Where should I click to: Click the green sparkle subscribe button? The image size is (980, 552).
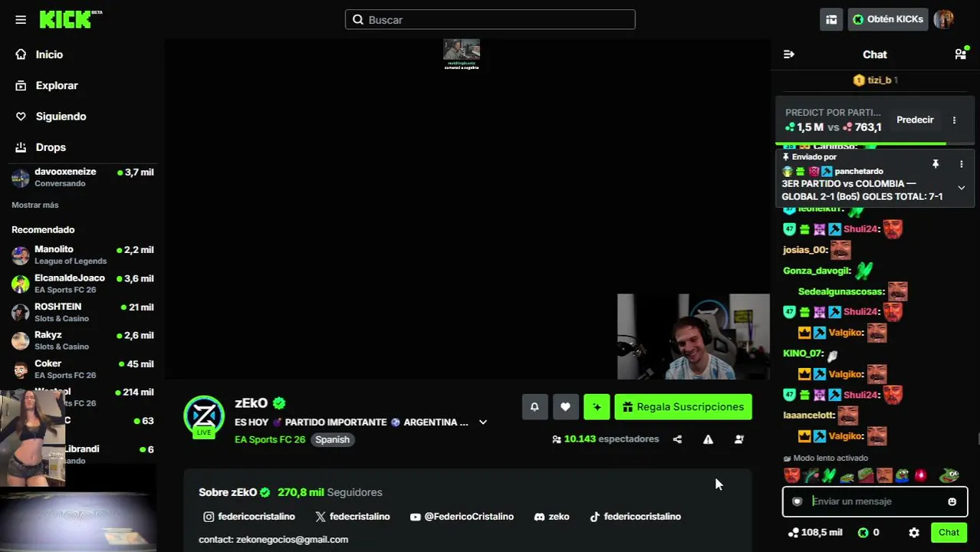point(597,407)
